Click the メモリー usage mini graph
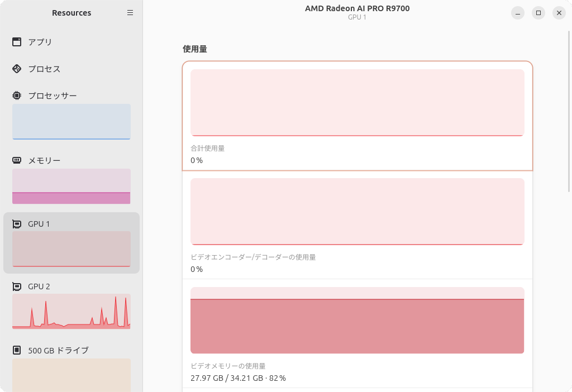 point(71,186)
